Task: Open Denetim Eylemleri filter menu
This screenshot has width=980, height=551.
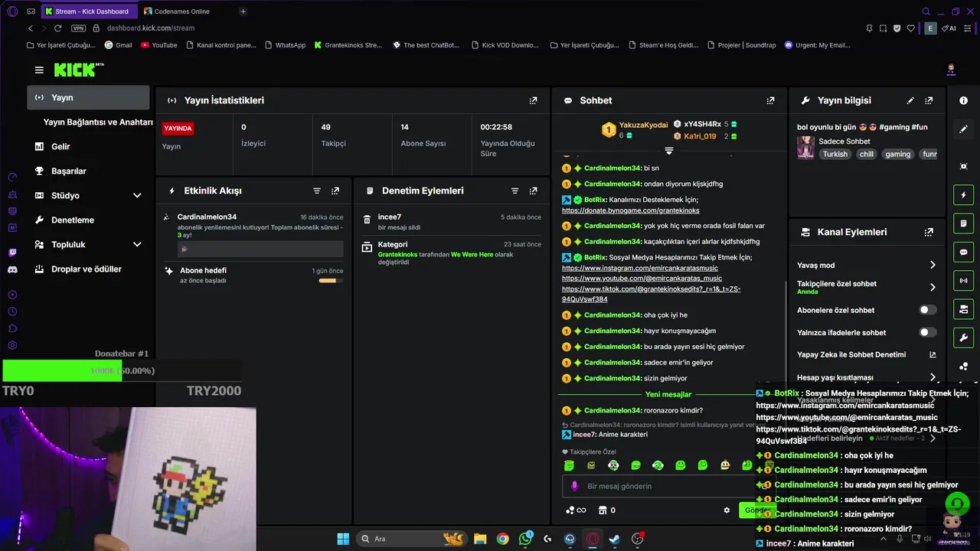Action: point(515,191)
